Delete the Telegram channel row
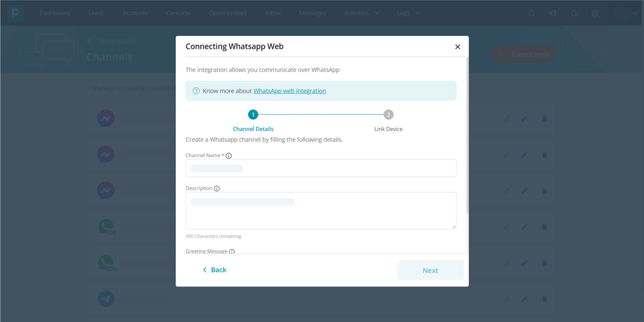 tap(544, 299)
